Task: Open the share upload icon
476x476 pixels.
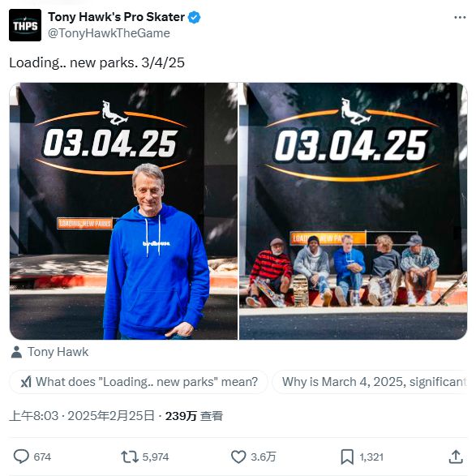Action: point(456,457)
